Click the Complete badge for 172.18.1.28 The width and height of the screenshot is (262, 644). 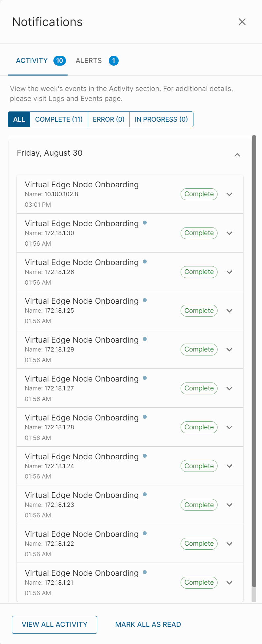(x=199, y=427)
